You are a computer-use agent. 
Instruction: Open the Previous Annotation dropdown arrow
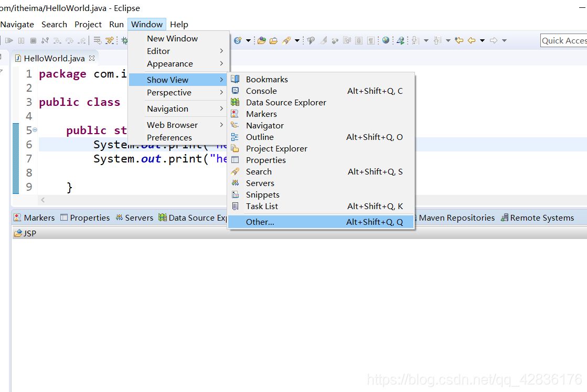pyautogui.click(x=448, y=40)
